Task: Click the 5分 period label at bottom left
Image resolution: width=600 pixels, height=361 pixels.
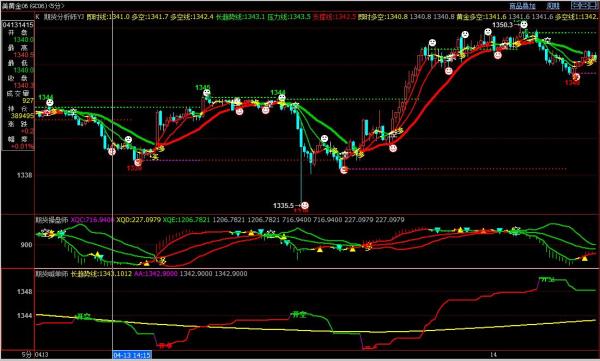Action: pos(26,355)
